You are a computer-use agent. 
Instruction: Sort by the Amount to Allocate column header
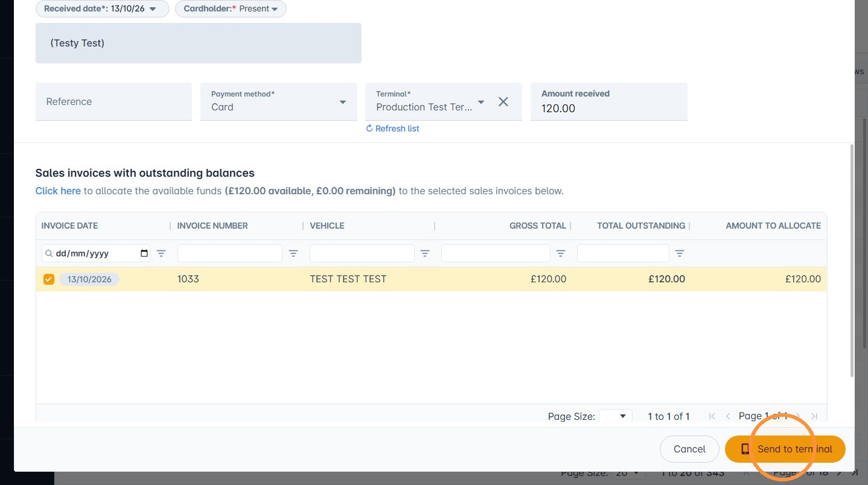[773, 226]
